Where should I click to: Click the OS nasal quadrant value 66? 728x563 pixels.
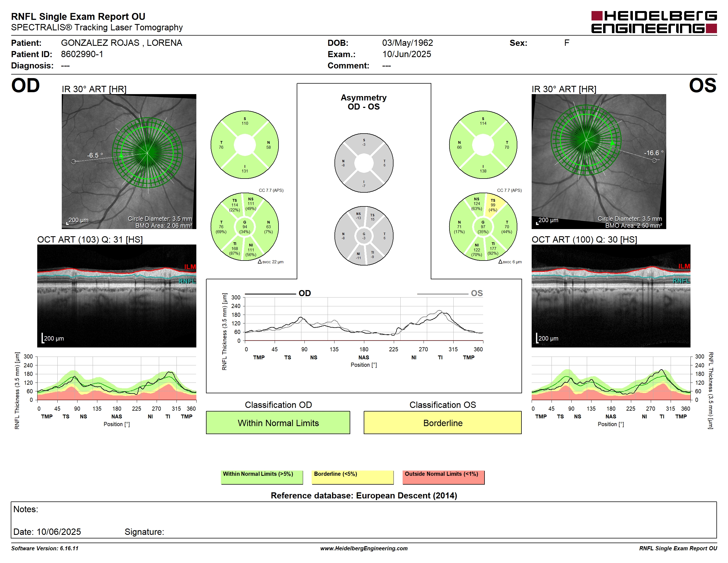[x=459, y=147]
